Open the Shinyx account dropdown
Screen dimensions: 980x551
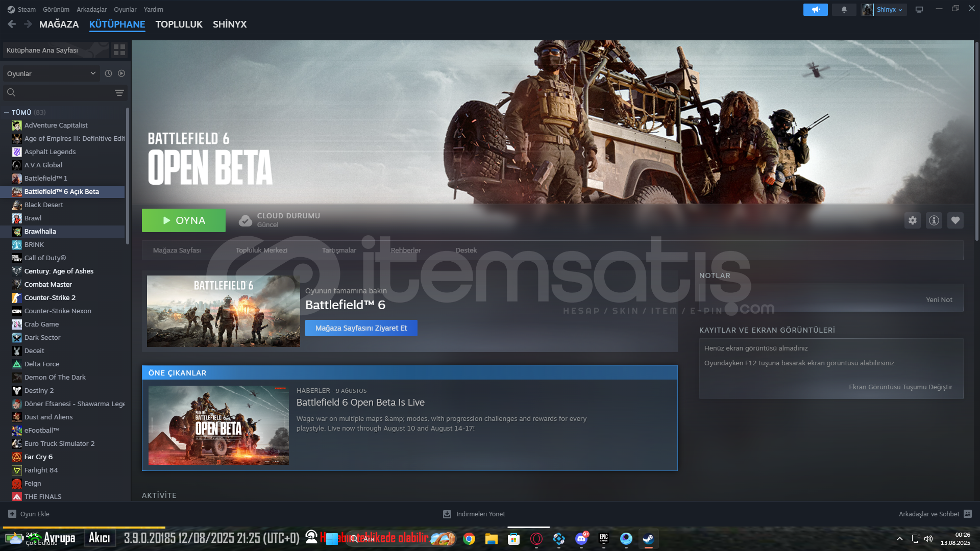(x=889, y=10)
